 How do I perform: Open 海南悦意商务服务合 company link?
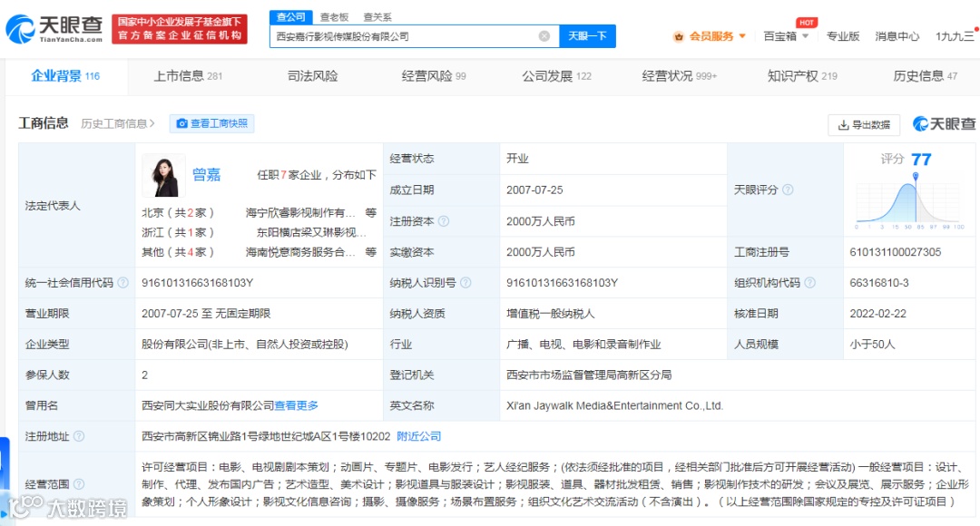[300, 252]
